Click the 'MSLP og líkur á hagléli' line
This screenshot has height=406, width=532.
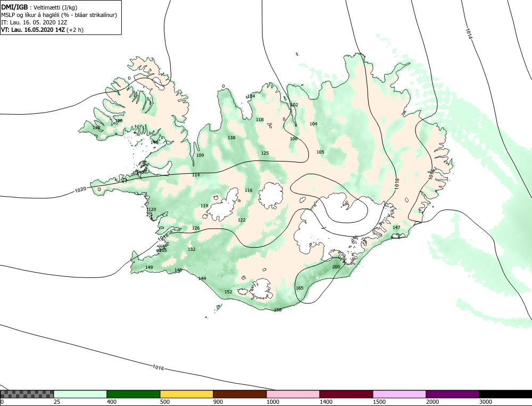[x=59, y=15]
